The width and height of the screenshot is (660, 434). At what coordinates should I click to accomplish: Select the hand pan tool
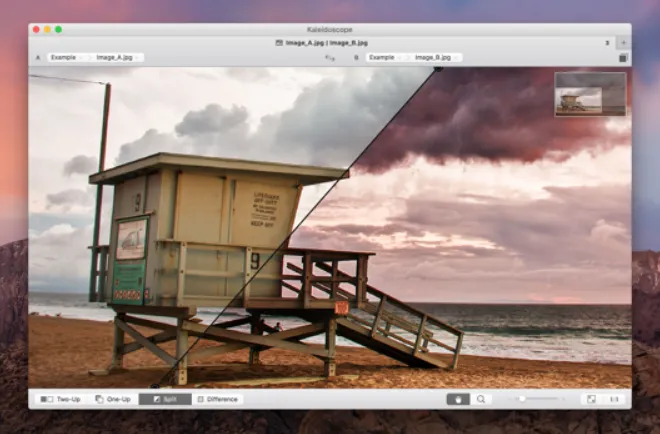point(458,399)
